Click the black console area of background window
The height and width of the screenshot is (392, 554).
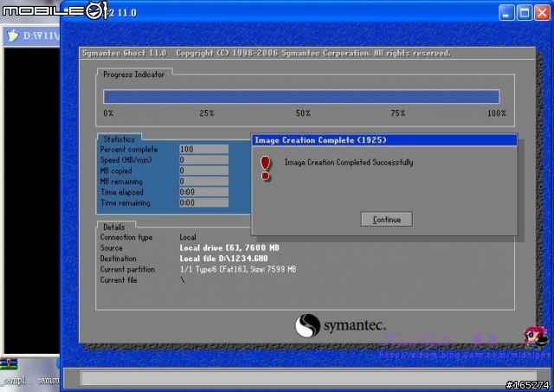(32, 201)
